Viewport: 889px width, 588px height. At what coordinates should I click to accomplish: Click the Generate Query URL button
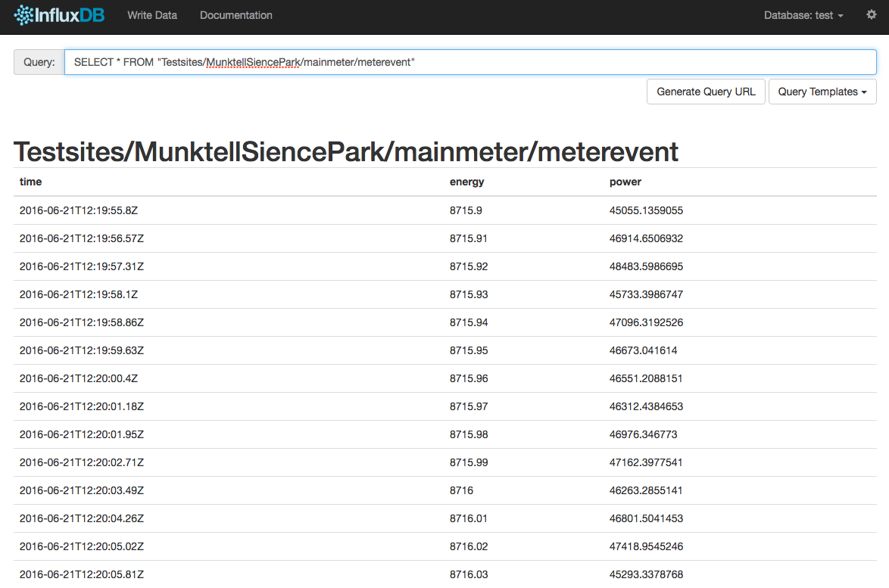pyautogui.click(x=706, y=92)
